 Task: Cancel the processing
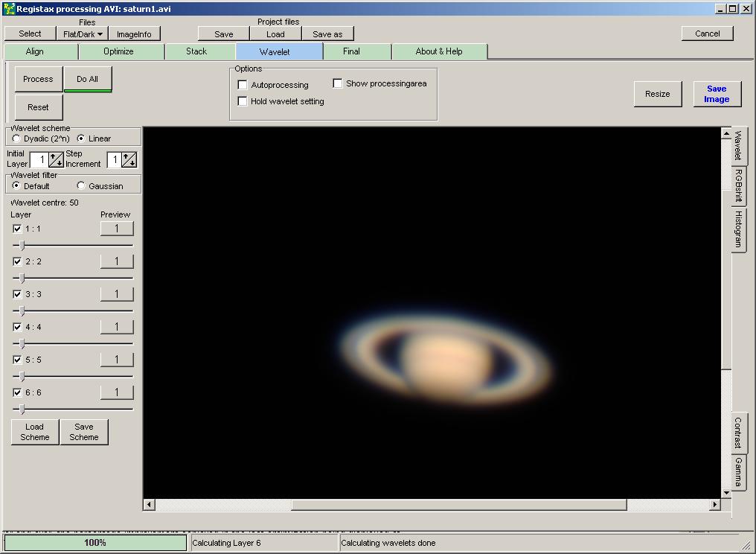pyautogui.click(x=708, y=34)
